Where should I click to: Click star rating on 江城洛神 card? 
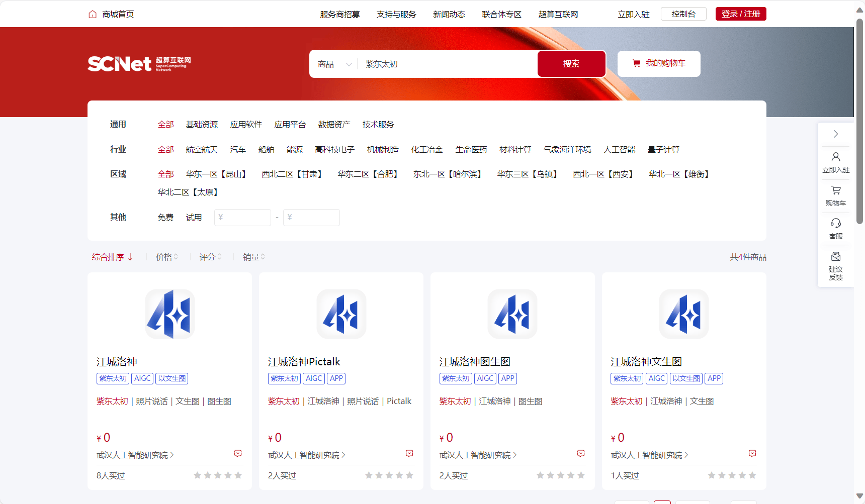point(218,475)
